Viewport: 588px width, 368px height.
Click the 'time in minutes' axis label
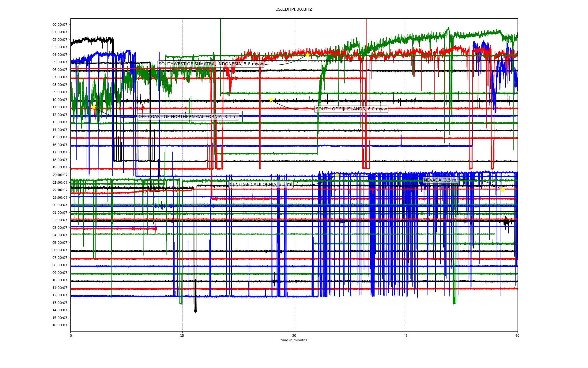[294, 340]
